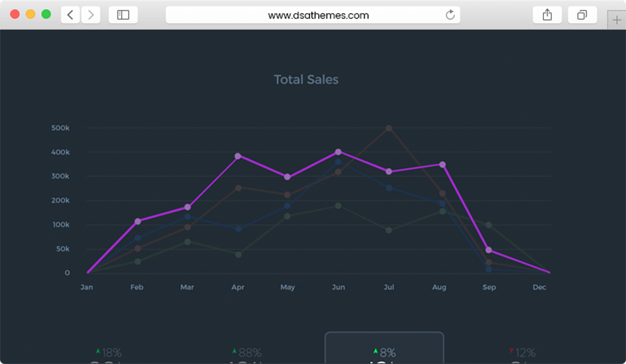Select the 18% stat card
The width and height of the screenshot is (626, 364).
click(x=109, y=354)
